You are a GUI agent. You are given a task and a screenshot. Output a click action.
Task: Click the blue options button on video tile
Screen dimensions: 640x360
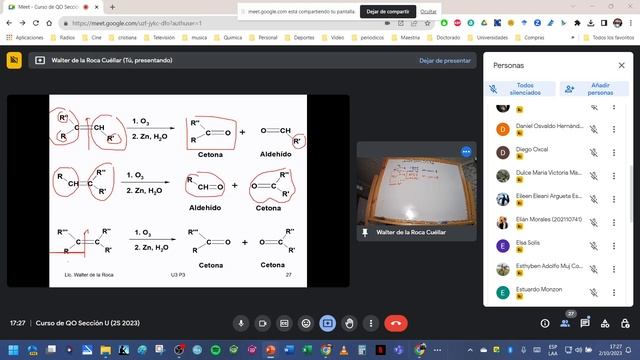pos(466,152)
